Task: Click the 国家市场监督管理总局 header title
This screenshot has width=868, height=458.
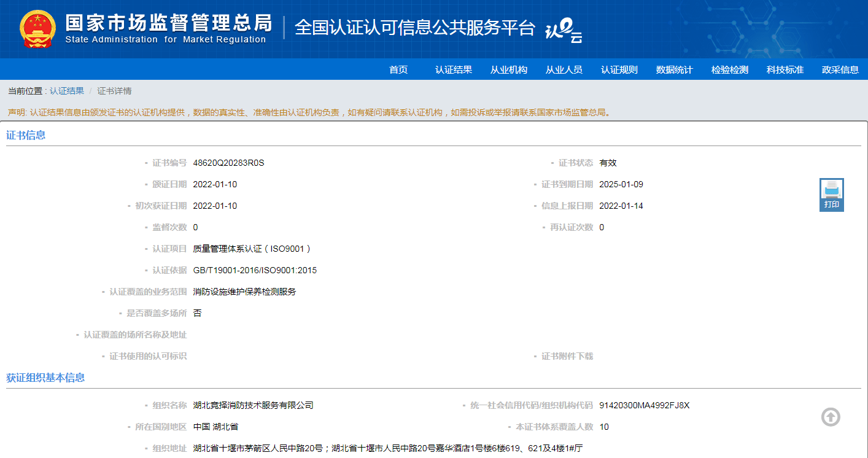Action: (x=168, y=23)
